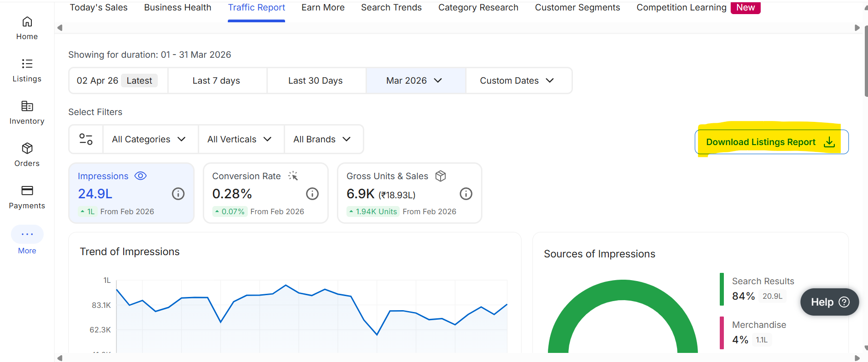Click the info icon on Impressions card
Image resolution: width=868 pixels, height=362 pixels.
coord(178,194)
